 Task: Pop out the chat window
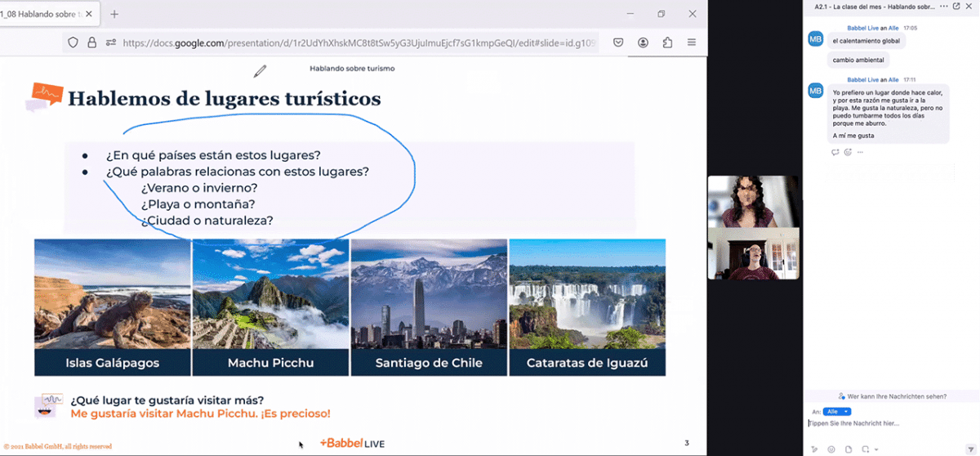956,7
